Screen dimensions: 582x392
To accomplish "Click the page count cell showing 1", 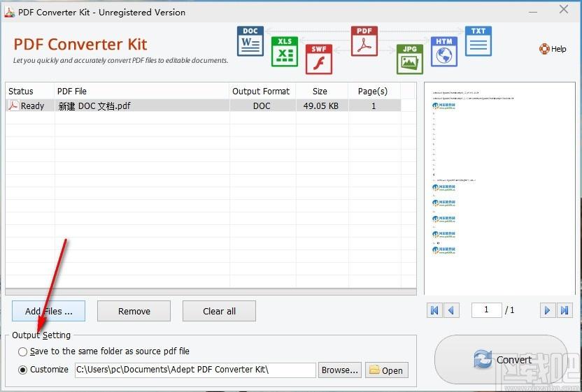I will pyautogui.click(x=374, y=106).
